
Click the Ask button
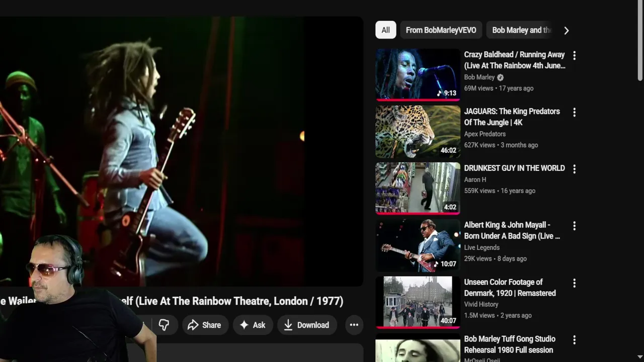(x=253, y=325)
